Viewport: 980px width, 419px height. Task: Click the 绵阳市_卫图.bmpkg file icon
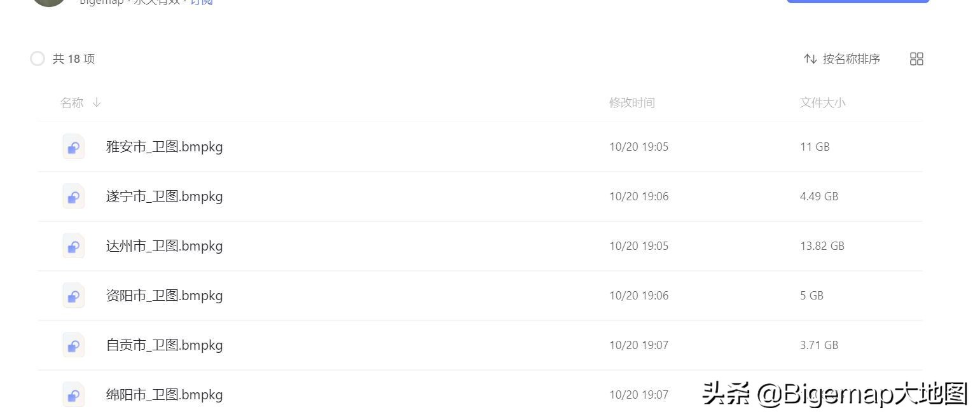point(74,395)
